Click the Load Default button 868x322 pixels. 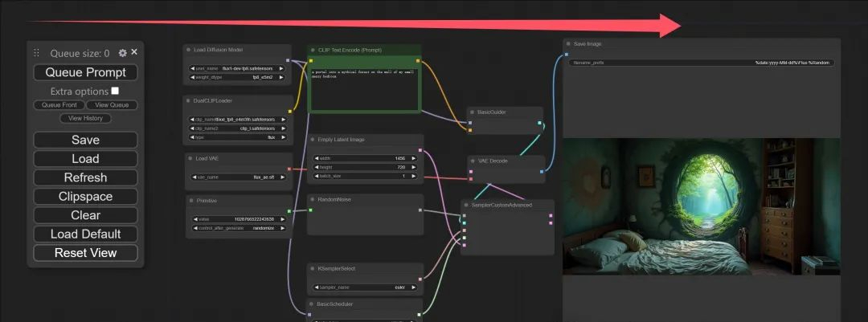click(85, 234)
